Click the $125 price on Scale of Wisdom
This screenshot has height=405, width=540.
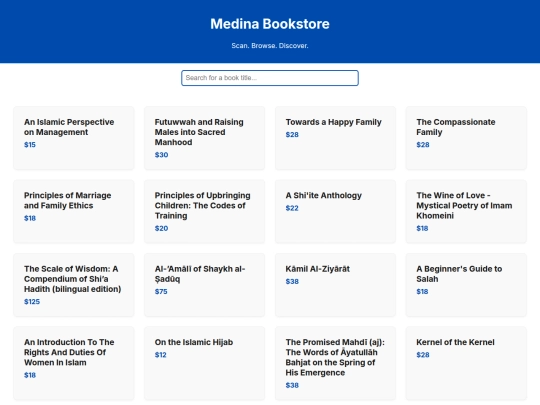pyautogui.click(x=32, y=302)
